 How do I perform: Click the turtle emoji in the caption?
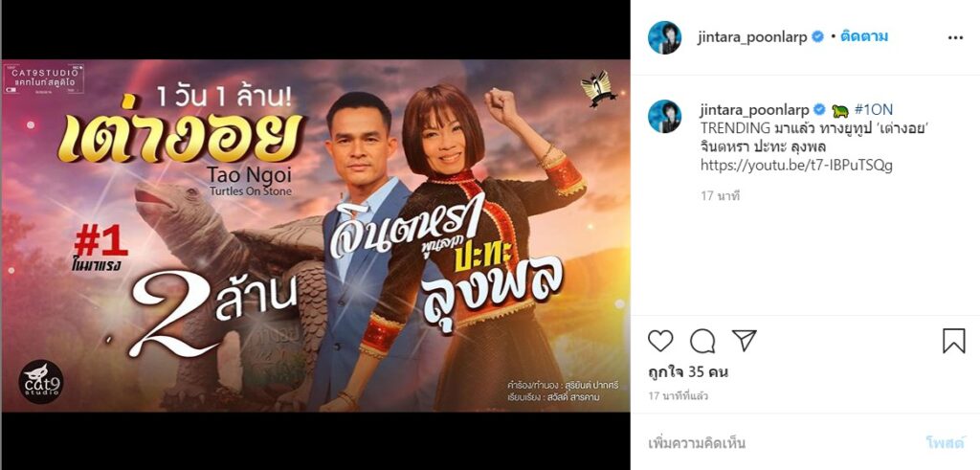[x=839, y=111]
